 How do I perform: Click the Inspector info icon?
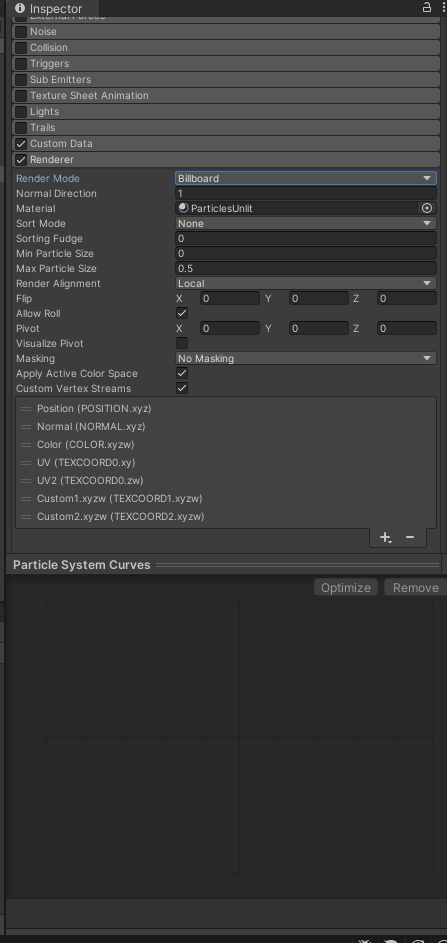tap(20, 8)
